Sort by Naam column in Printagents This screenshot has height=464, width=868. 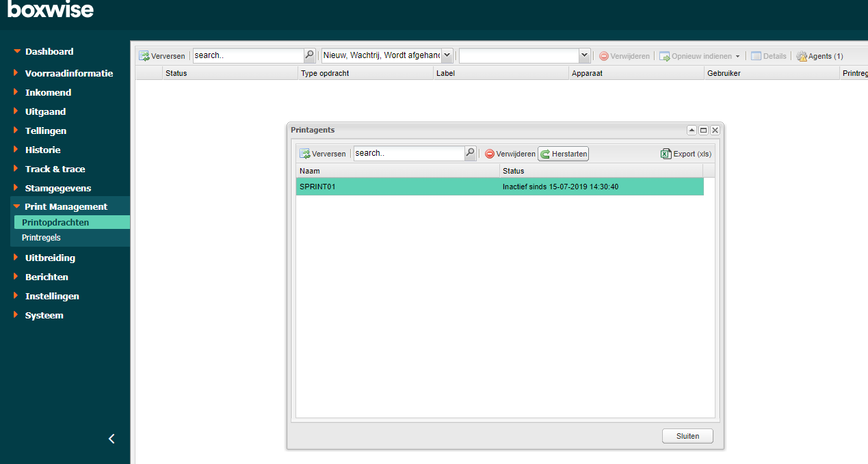[397, 171]
